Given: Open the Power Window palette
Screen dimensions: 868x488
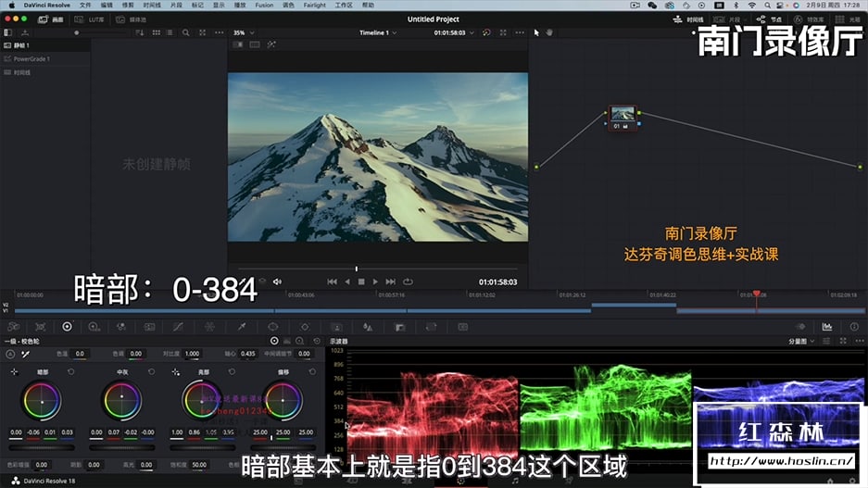Looking at the screenshot, I should click(273, 327).
